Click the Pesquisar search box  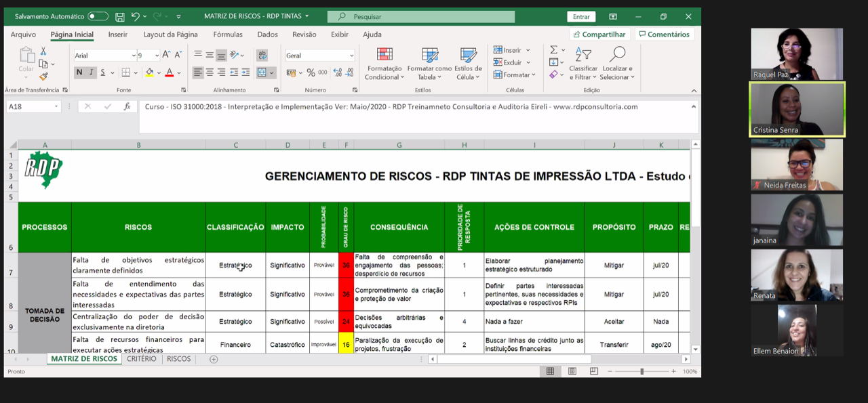point(420,16)
